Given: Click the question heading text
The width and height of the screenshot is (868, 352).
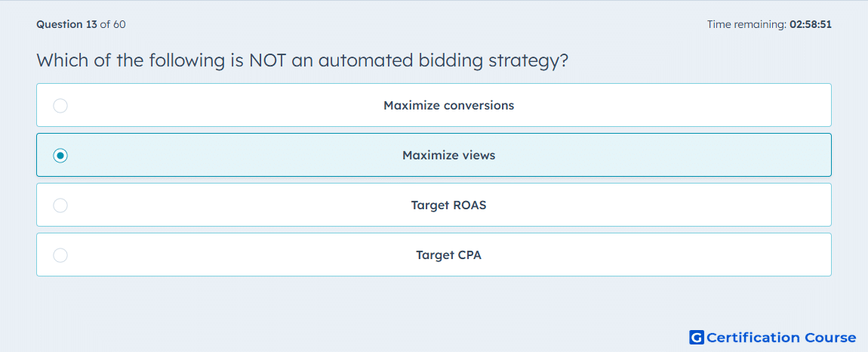Looking at the screenshot, I should click(x=303, y=60).
